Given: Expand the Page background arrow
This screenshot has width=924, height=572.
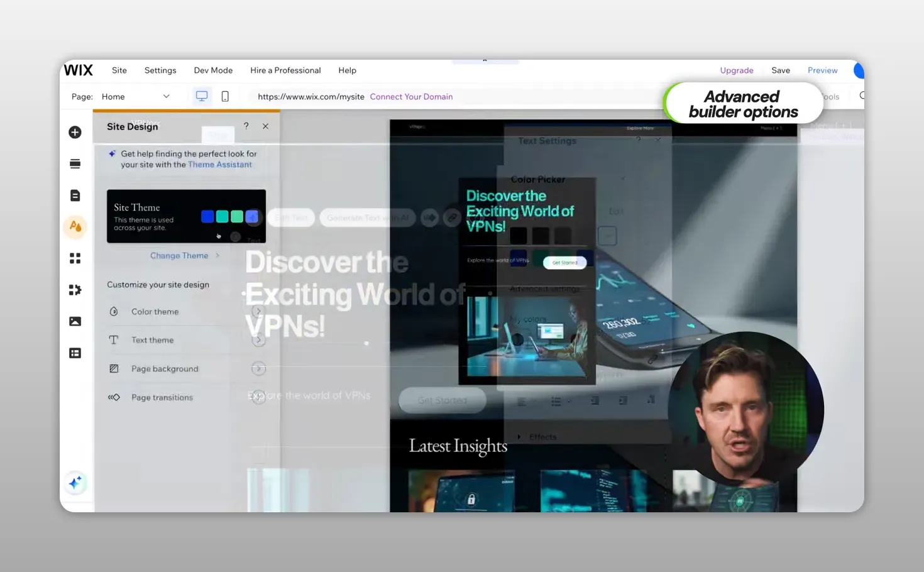Looking at the screenshot, I should click(x=258, y=369).
